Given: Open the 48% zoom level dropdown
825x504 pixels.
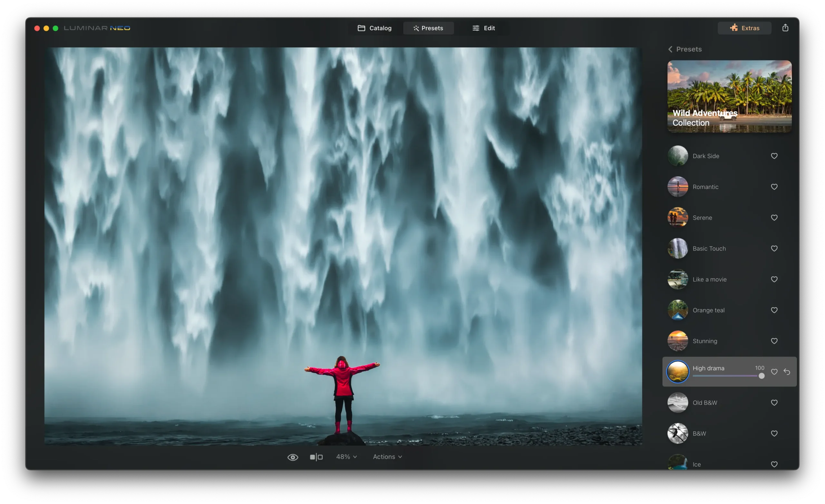Looking at the screenshot, I should [x=346, y=457].
